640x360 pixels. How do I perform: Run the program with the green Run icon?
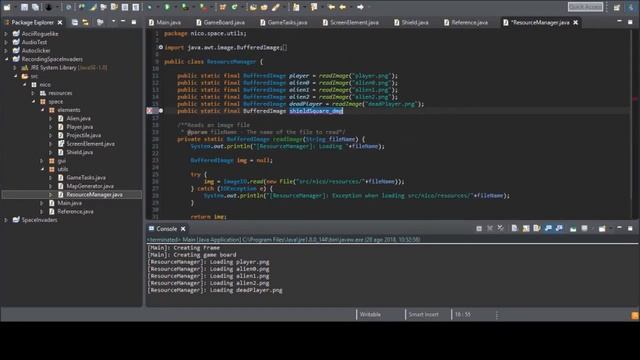tap(167, 7)
